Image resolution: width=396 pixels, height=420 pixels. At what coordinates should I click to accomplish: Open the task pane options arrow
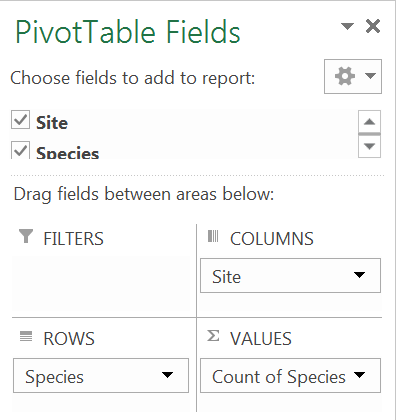[x=347, y=26]
